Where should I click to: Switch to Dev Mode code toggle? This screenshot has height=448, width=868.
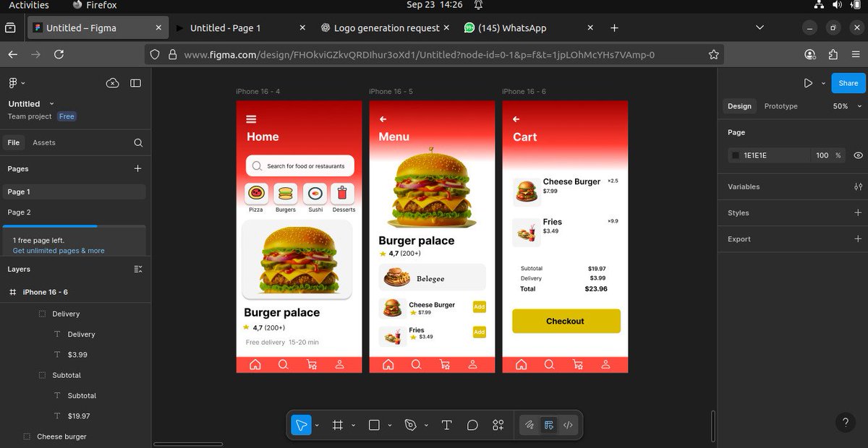pyautogui.click(x=568, y=425)
